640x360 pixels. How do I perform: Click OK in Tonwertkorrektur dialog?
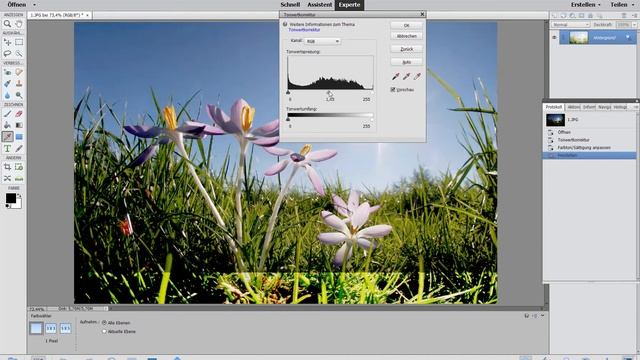(407, 25)
